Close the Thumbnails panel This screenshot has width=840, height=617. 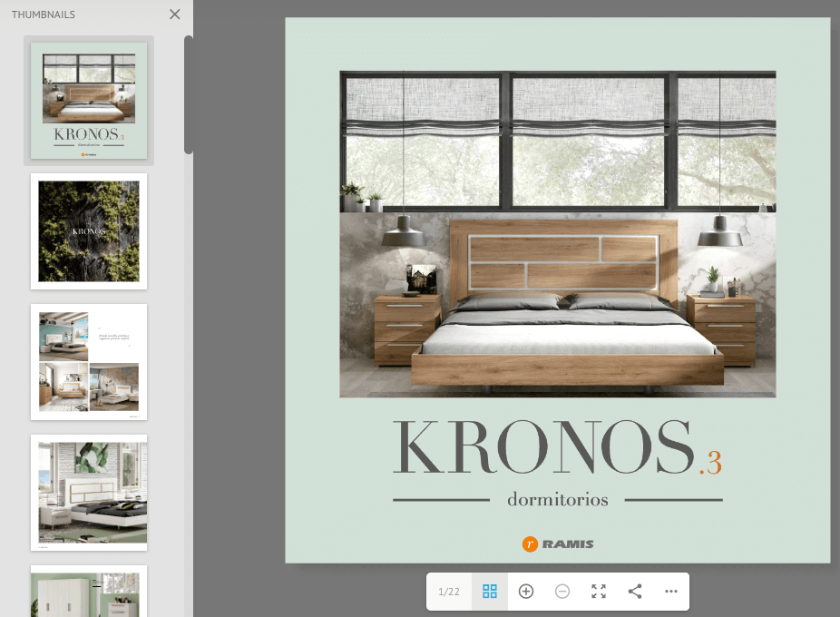[175, 15]
